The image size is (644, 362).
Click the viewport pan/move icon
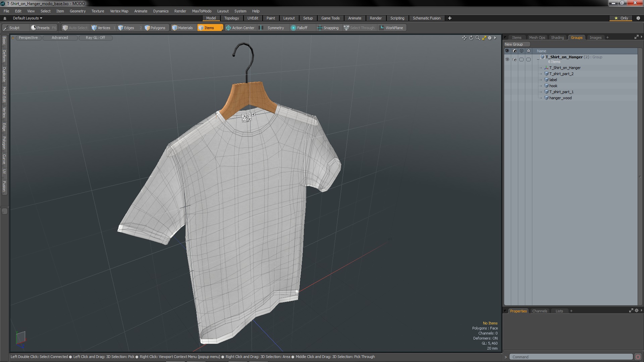[464, 38]
